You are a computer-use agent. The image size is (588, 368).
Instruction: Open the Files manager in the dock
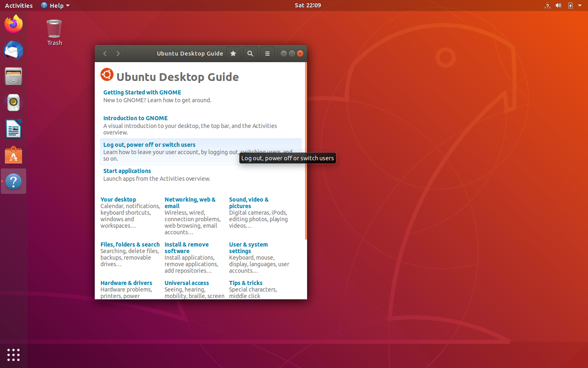click(x=13, y=76)
